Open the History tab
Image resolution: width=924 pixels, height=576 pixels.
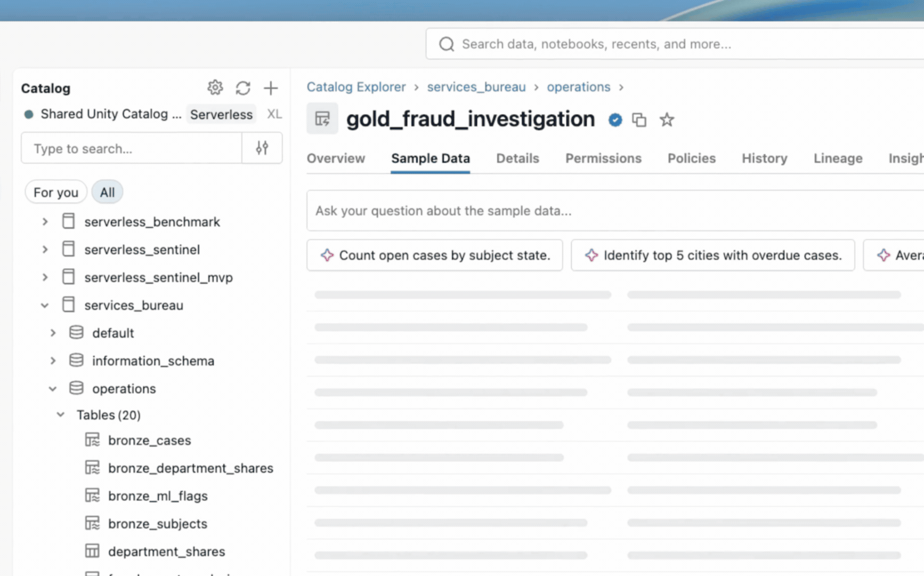click(764, 158)
